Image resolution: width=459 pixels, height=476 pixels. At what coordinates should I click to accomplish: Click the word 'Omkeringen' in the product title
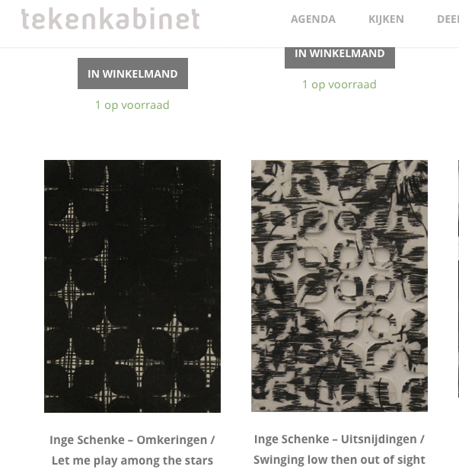click(172, 440)
